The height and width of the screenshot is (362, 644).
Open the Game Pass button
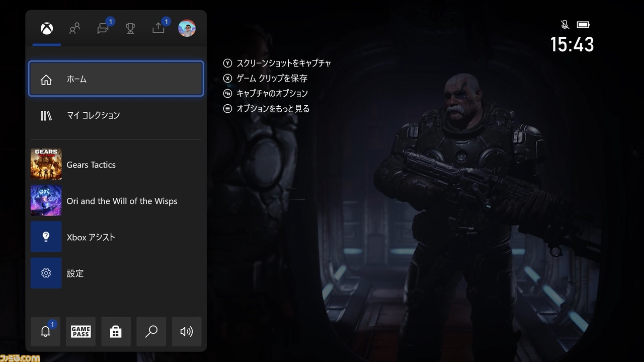tap(80, 331)
